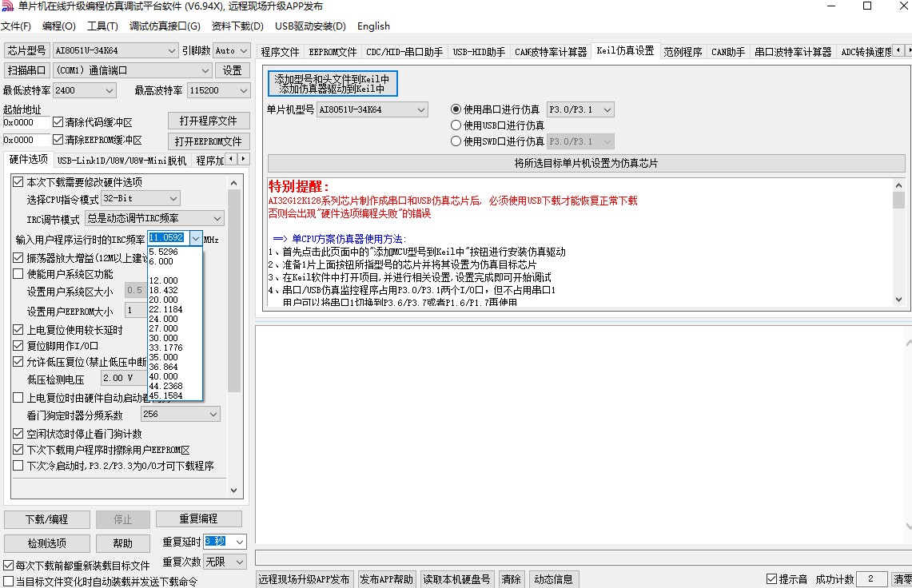Switch to the EEPROM文件 tab
Viewport: 912px width, 588px height.
coord(333,52)
